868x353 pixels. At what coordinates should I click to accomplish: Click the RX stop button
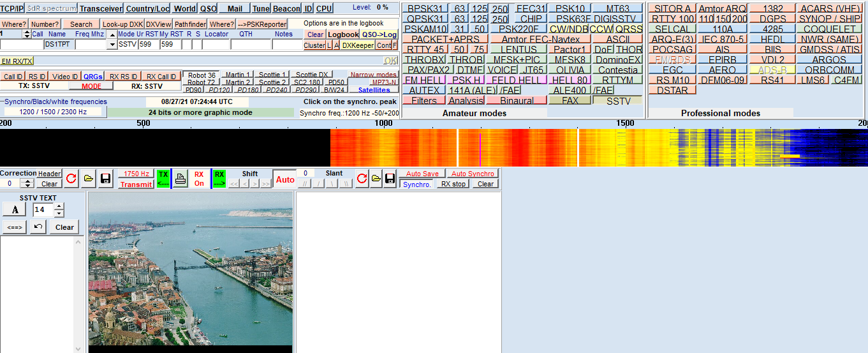(453, 184)
